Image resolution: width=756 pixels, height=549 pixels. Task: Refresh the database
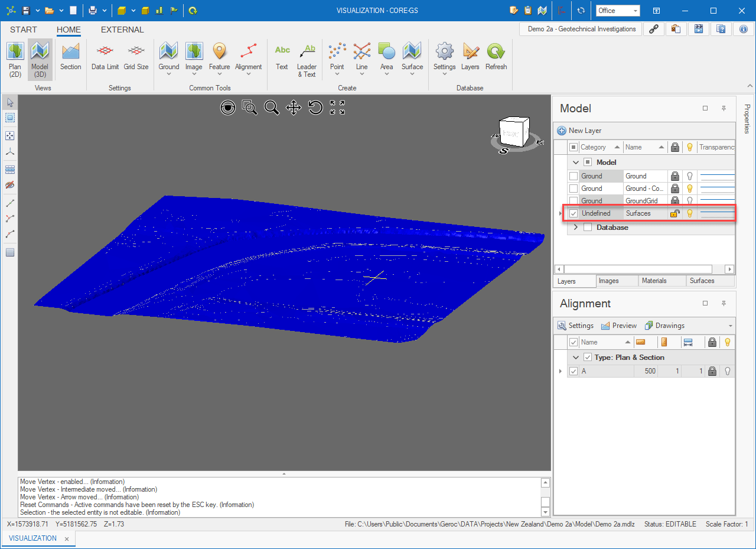pos(496,57)
